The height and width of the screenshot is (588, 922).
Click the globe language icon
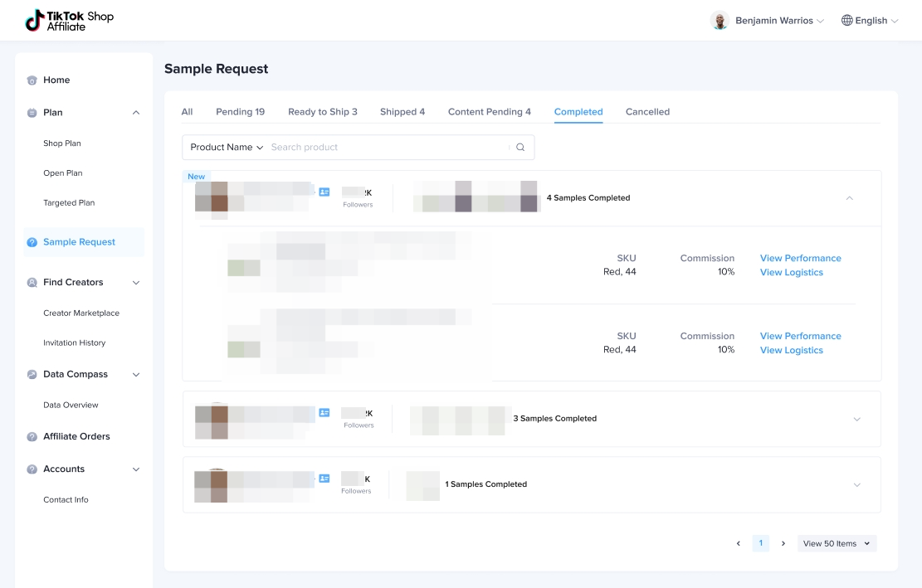point(846,21)
